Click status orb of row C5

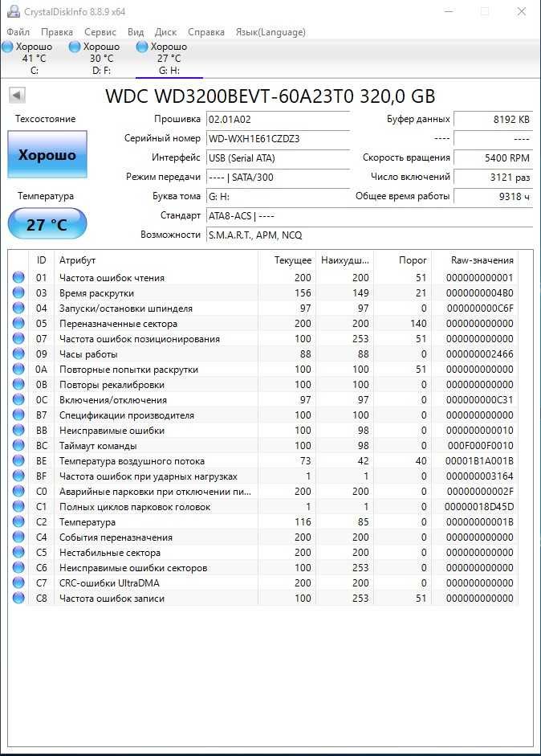point(18,552)
